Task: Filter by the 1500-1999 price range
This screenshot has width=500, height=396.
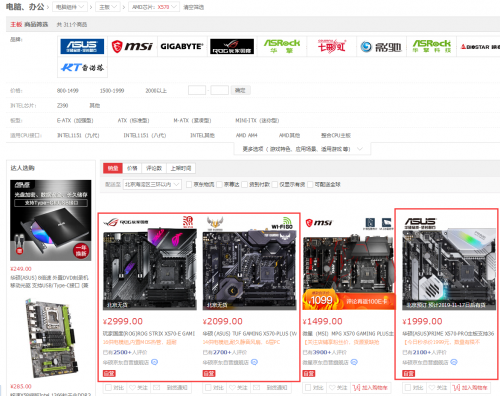Action: (112, 91)
